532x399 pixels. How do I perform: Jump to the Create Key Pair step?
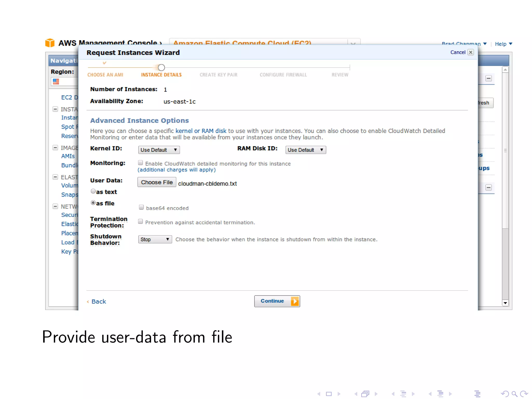click(x=218, y=75)
